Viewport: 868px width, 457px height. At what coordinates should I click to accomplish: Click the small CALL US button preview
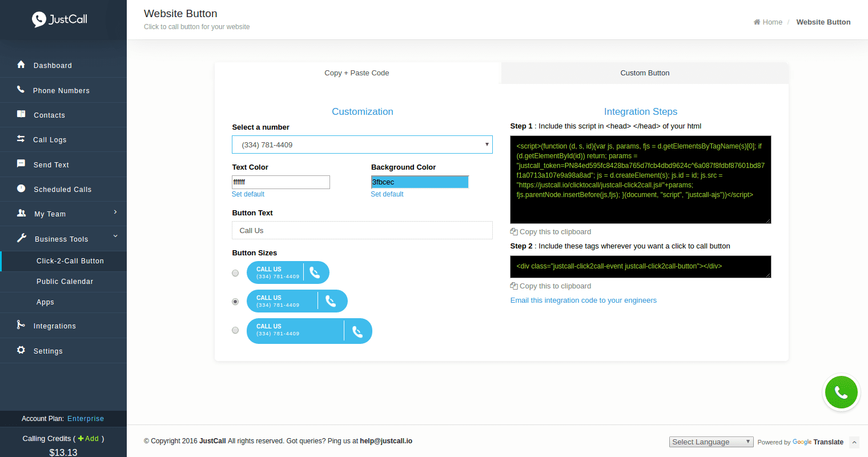pos(288,272)
